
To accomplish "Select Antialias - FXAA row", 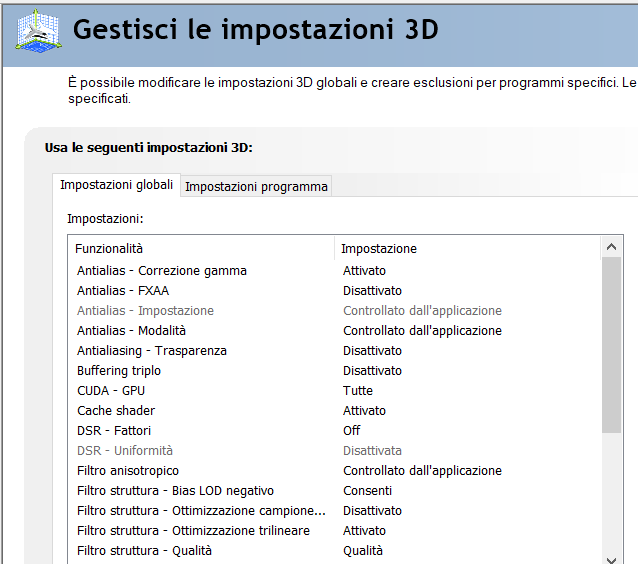I will point(334,291).
